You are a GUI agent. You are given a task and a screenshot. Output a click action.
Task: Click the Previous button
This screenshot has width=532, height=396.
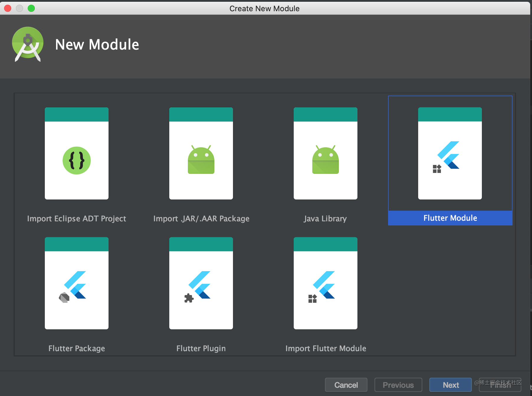[x=398, y=385]
